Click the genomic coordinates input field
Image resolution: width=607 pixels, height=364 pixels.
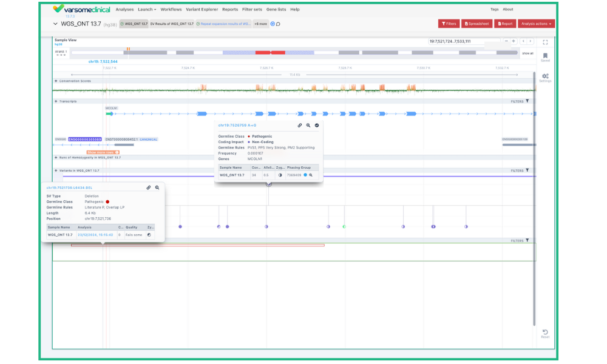pos(455,41)
